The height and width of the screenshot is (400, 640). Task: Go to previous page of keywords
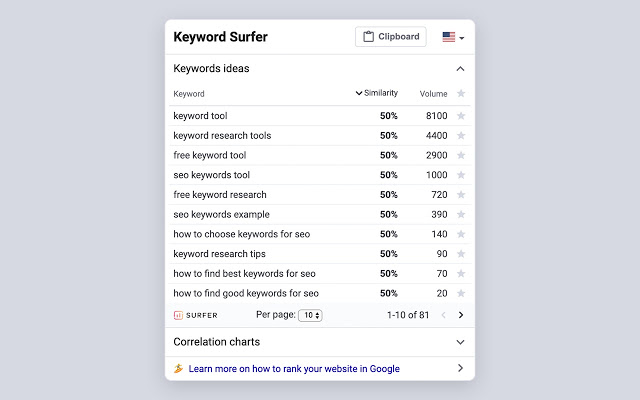(442, 315)
